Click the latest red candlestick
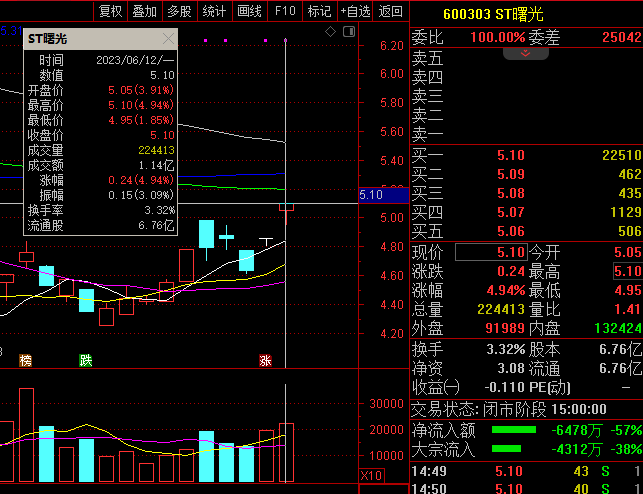The height and width of the screenshot is (494, 643). [x=286, y=207]
